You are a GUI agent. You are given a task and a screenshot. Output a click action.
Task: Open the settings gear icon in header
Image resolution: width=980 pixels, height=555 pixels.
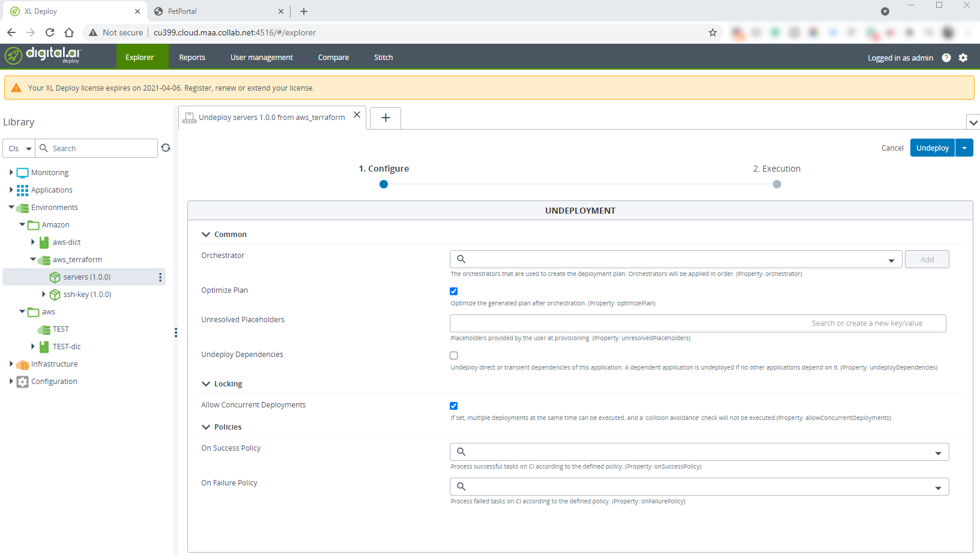click(963, 58)
